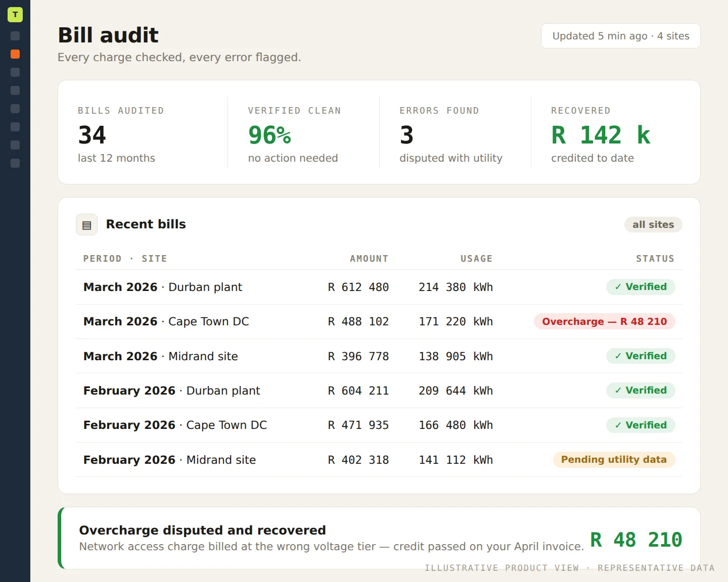728x582 pixels.
Task: Open the February 2026 Cape Town DC row
Action: coord(379,425)
